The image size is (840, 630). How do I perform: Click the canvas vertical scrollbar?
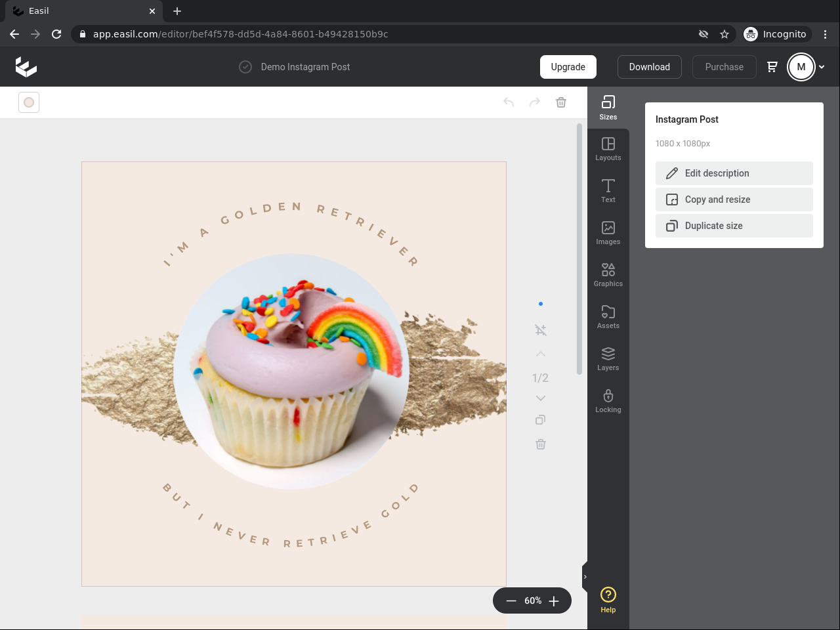click(x=579, y=249)
